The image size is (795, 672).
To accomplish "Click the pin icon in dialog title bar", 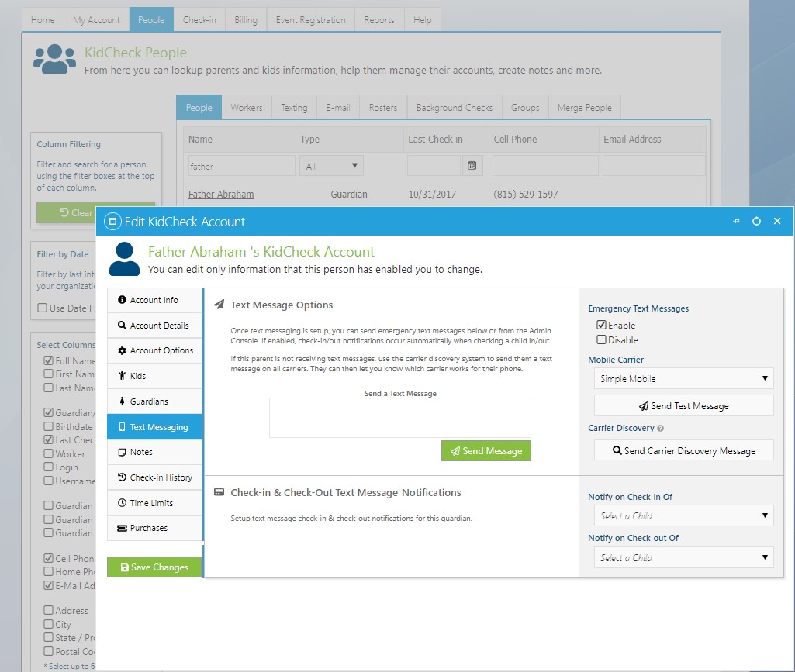I will [736, 222].
